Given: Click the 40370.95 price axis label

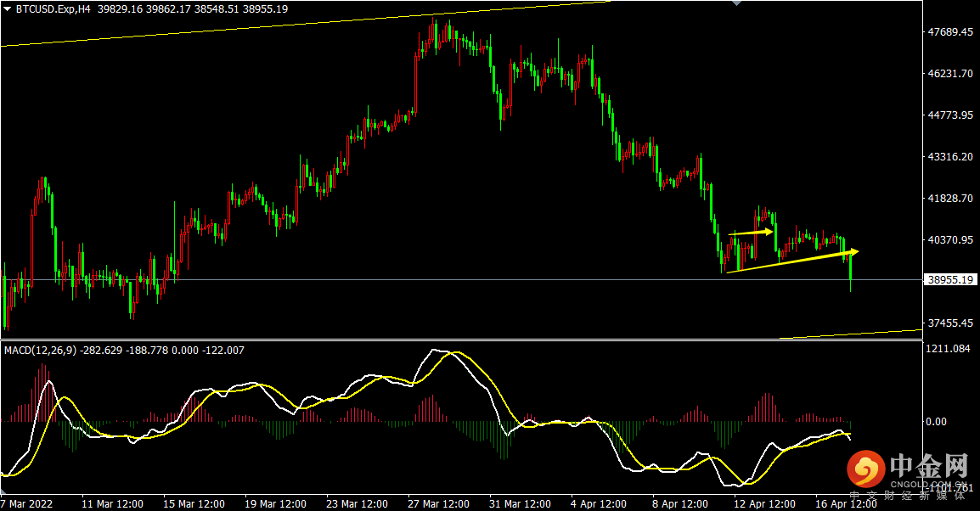Looking at the screenshot, I should click(950, 240).
